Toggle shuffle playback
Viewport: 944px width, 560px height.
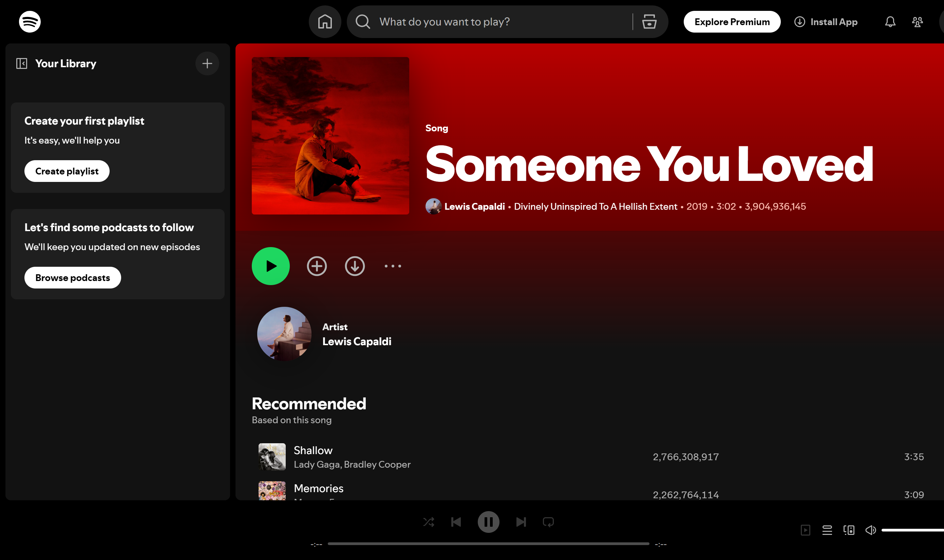point(429,522)
